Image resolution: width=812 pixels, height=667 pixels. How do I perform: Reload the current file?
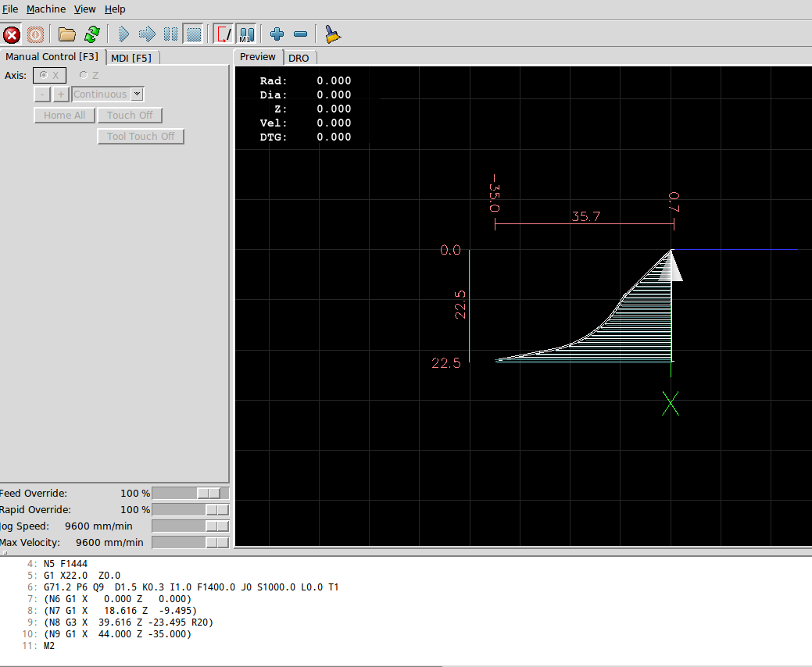(x=92, y=34)
